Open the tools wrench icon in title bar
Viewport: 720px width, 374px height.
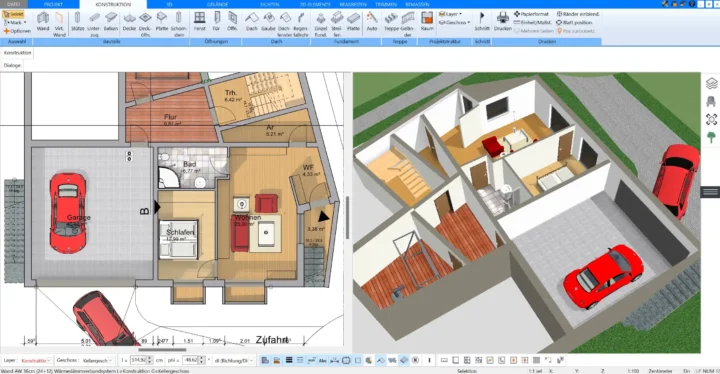[664, 4]
